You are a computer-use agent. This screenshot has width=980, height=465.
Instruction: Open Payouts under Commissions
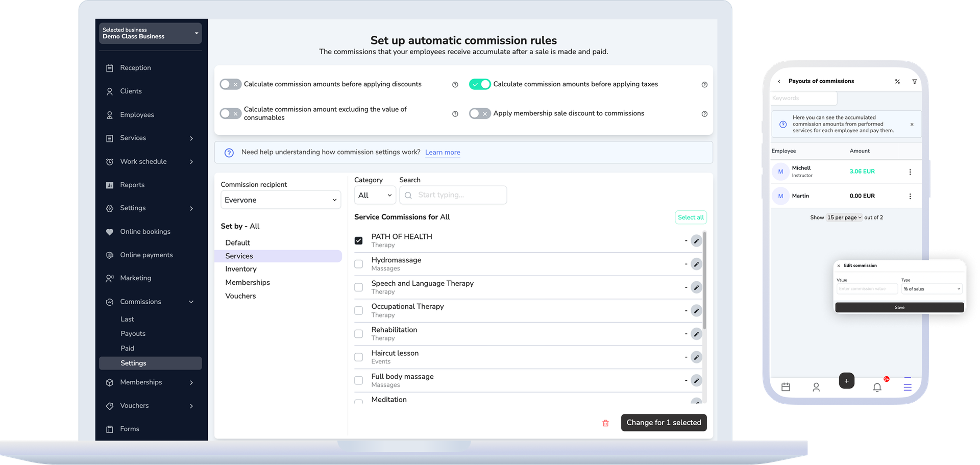point(133,334)
